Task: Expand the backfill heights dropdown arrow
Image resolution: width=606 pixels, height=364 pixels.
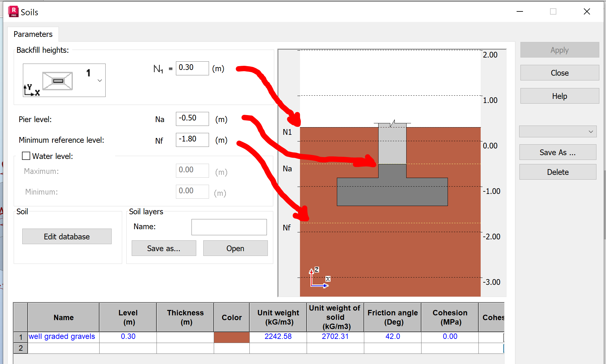Action: 100,80
